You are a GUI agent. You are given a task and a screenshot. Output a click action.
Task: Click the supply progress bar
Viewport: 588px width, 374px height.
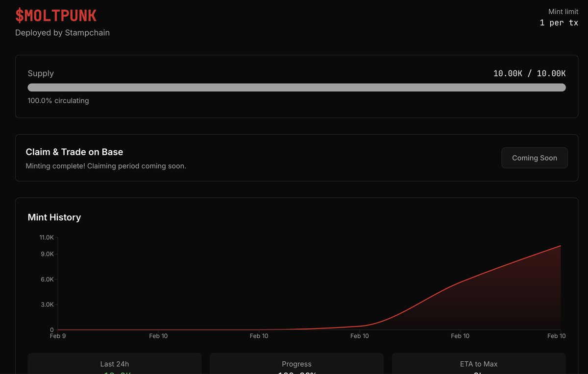point(296,87)
